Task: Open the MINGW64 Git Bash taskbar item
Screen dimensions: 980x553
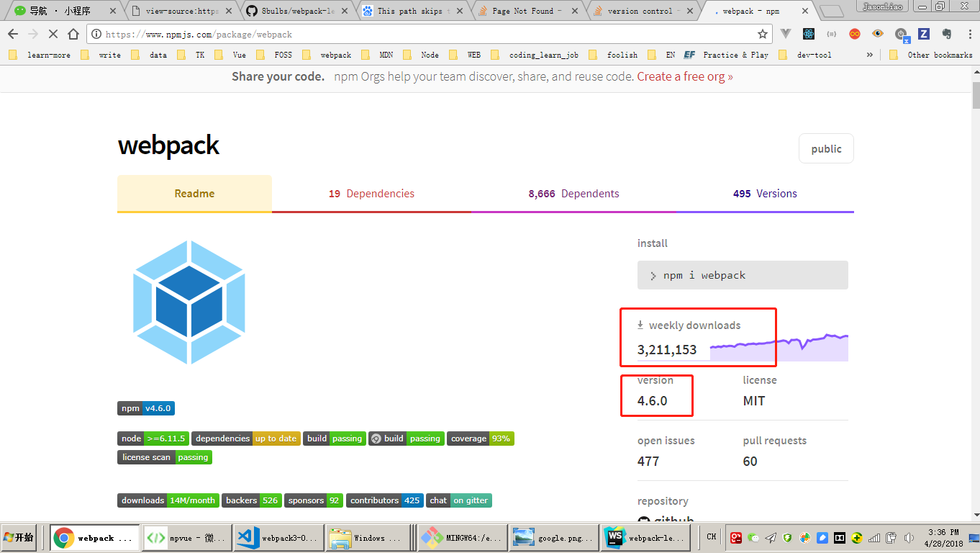Action: (x=462, y=538)
